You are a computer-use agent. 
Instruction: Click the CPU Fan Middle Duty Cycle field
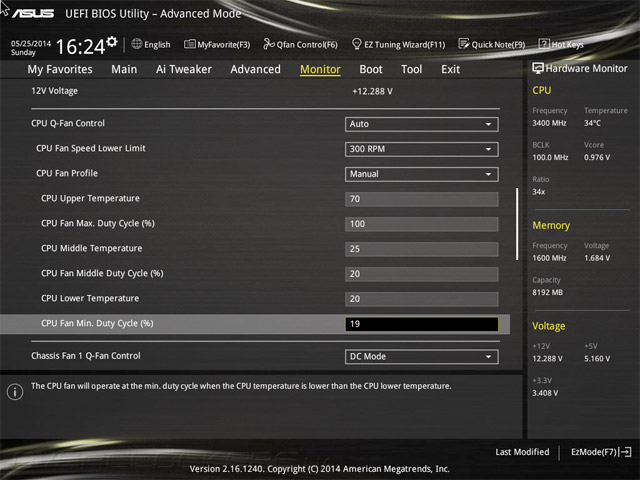[422, 274]
